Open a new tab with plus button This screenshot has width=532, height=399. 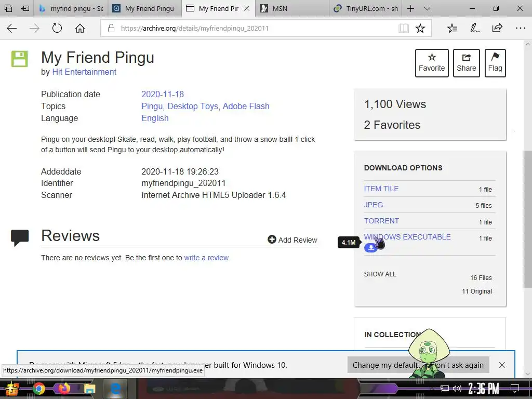410,8
